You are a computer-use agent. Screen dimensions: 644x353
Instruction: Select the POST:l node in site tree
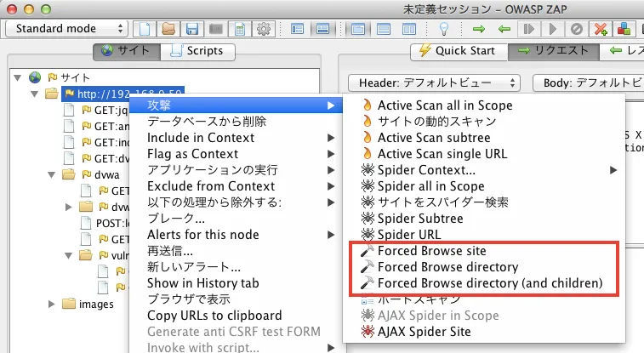(x=105, y=224)
